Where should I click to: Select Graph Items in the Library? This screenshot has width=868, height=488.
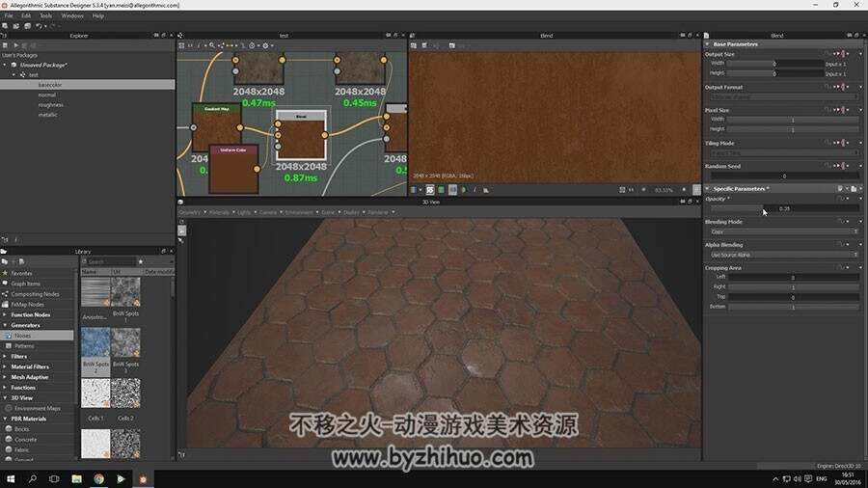coord(25,284)
